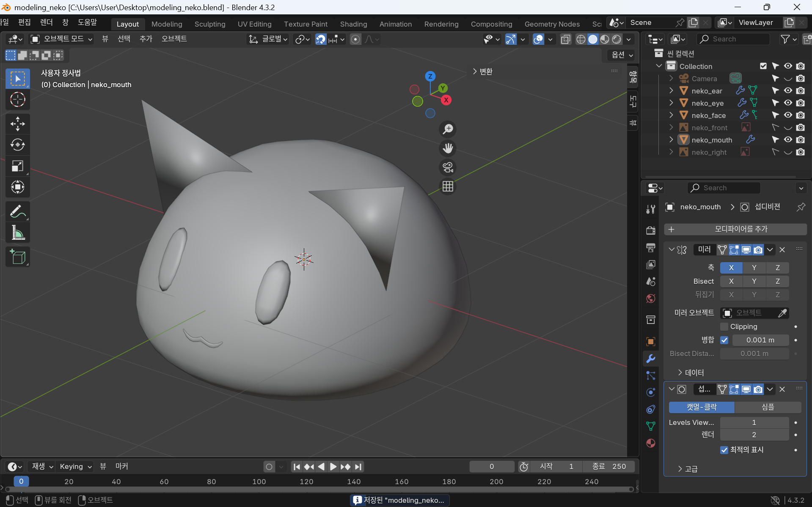Switch to rendered viewport shading

point(617,39)
